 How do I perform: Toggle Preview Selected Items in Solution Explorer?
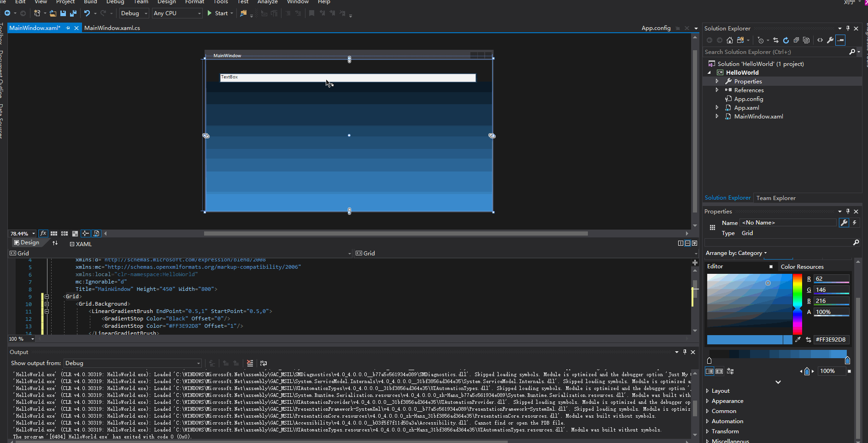841,40
